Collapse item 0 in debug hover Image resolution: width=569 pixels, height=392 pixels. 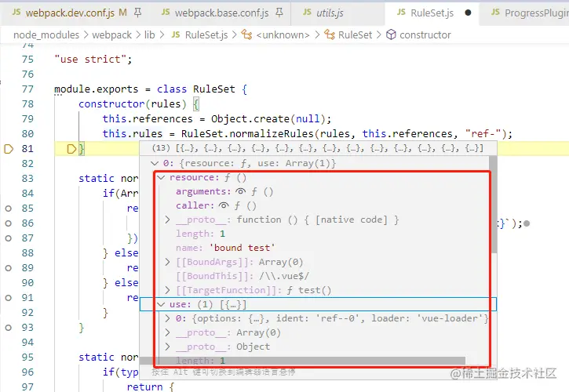click(x=155, y=164)
